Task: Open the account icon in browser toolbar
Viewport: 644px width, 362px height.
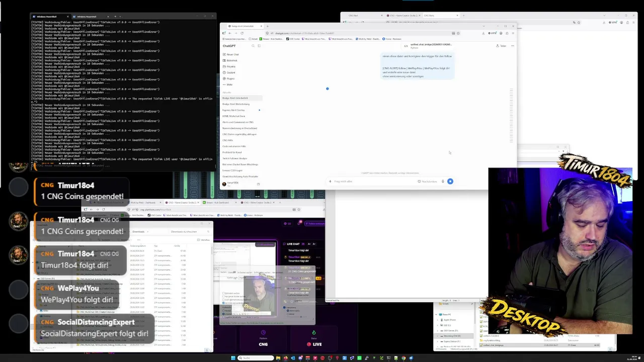Action: [x=501, y=33]
